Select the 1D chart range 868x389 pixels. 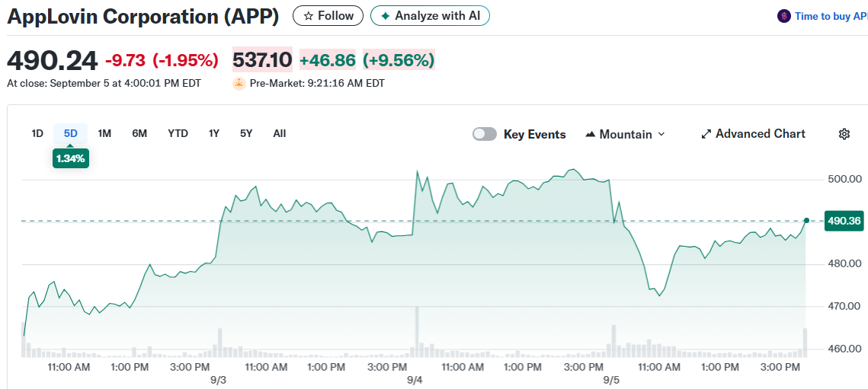[37, 133]
